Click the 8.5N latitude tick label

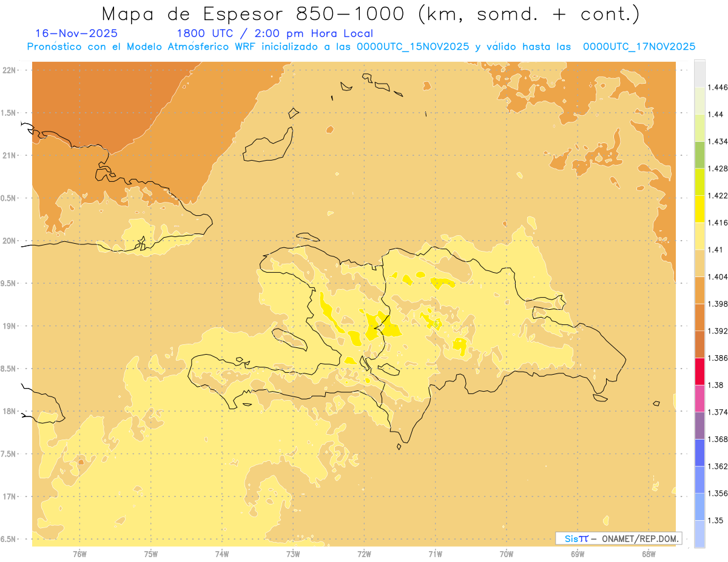9,369
